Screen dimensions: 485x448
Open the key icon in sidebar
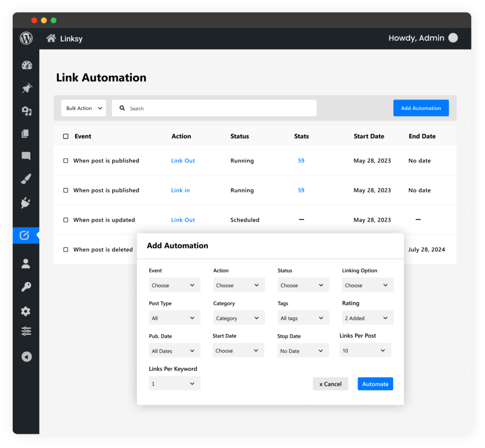tap(26, 287)
